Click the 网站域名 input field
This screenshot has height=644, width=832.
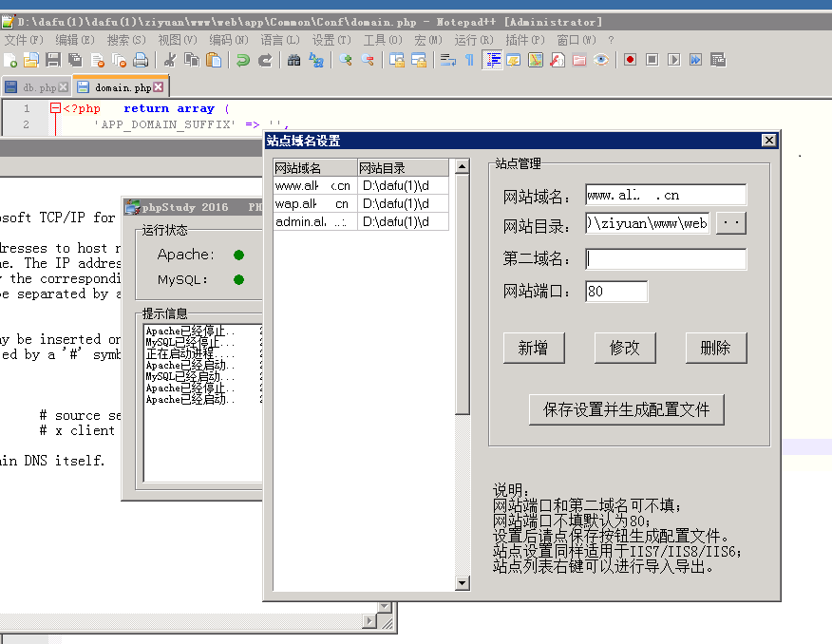[x=666, y=196]
